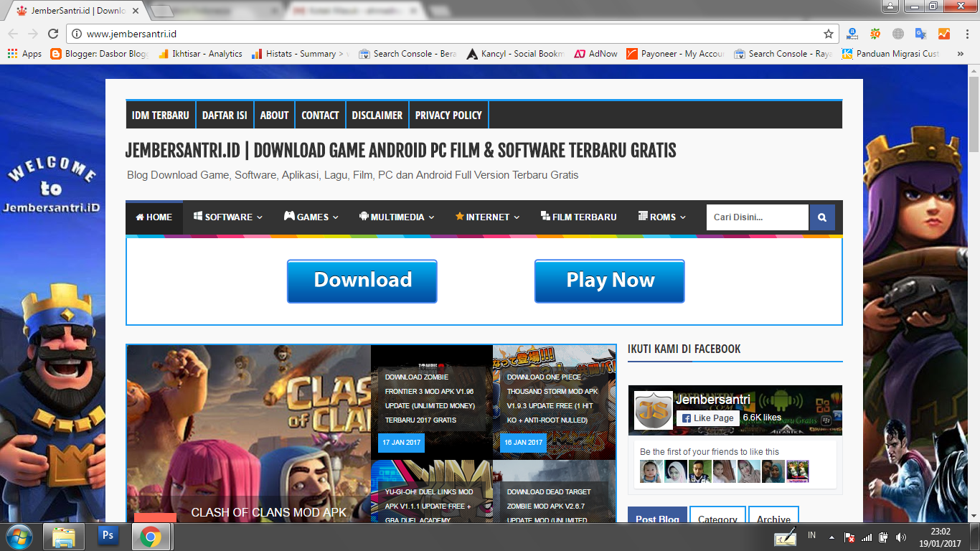Open Windows Explorer from the taskbar
Viewport: 980px width, 551px height.
click(x=64, y=537)
